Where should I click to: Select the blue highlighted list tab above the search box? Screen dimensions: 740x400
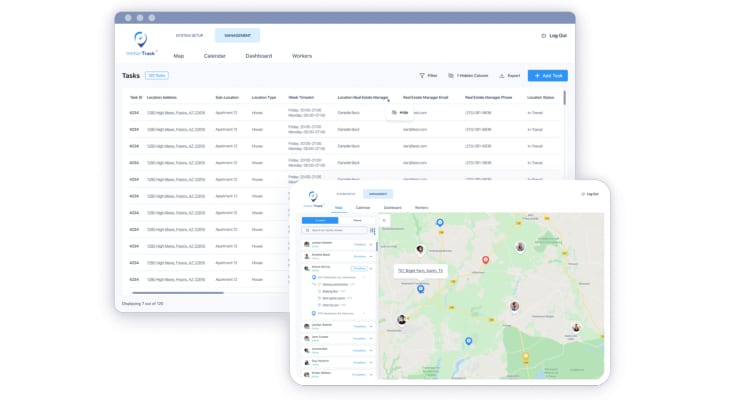(x=320, y=220)
